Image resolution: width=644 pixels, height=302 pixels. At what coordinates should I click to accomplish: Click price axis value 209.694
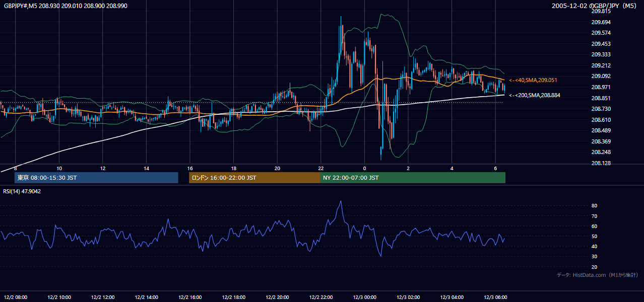tap(601, 22)
